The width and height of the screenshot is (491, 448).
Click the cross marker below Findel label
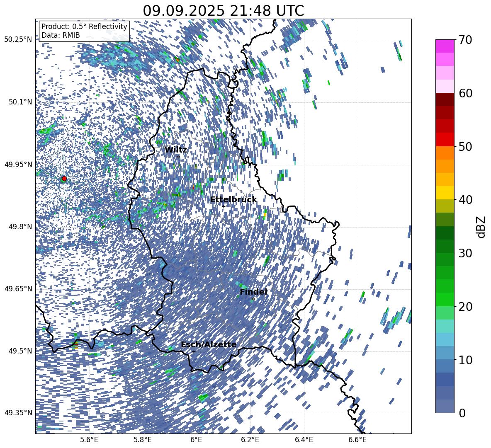tap(253, 299)
